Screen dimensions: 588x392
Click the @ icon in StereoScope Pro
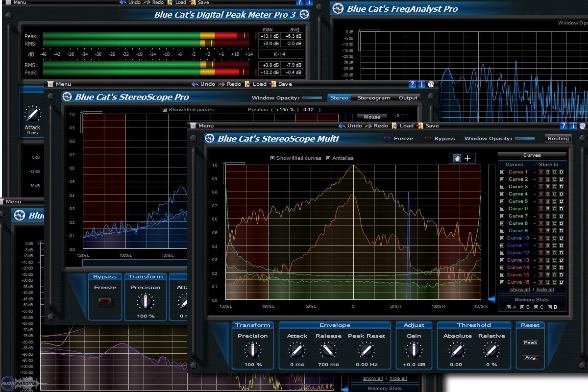[x=431, y=84]
